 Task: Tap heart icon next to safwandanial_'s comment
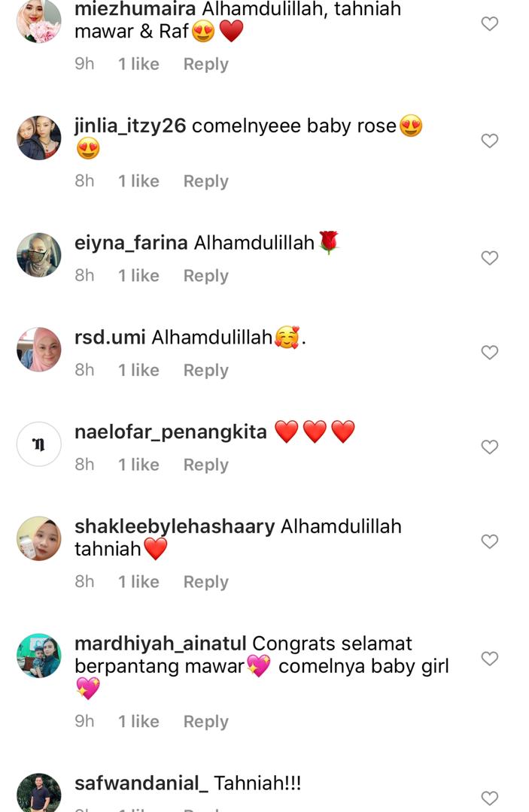(490, 798)
